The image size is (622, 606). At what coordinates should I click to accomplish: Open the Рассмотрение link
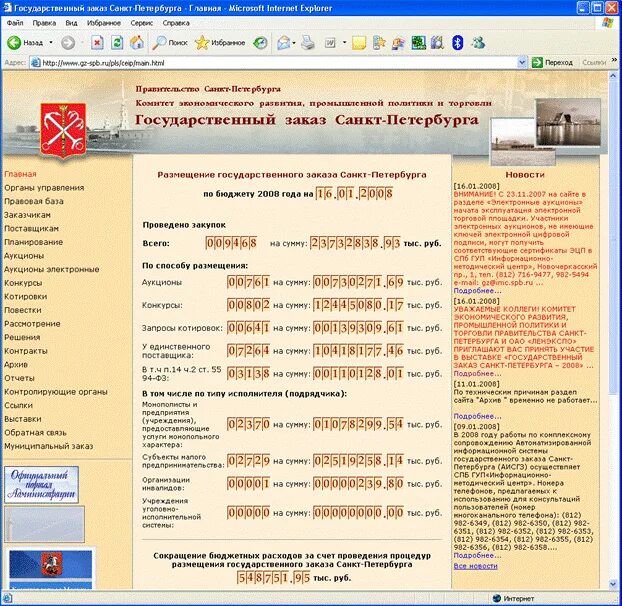32,324
